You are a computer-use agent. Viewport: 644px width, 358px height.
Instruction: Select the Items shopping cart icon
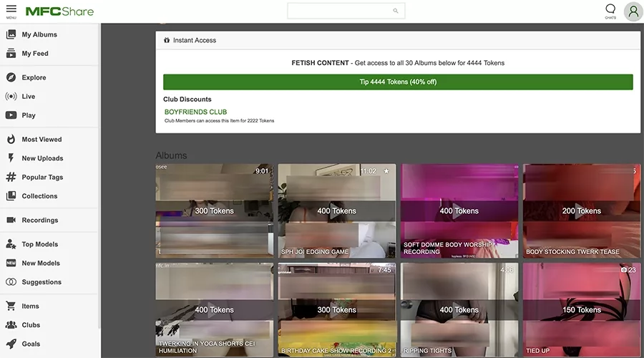click(11, 306)
